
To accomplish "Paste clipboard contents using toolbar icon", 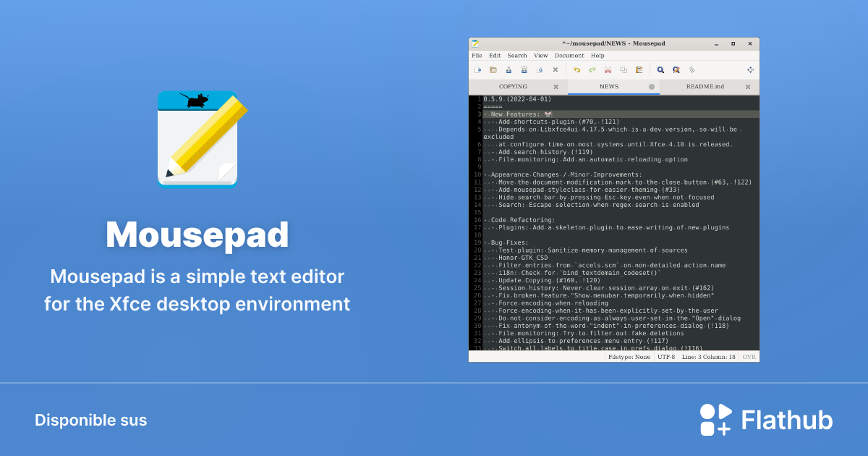I will coord(639,69).
